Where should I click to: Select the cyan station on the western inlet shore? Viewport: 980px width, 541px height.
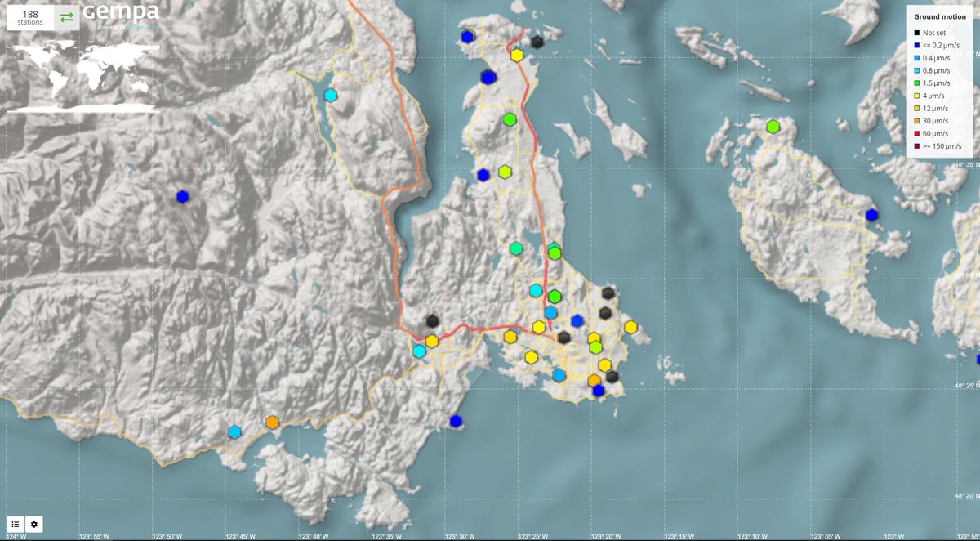(419, 351)
